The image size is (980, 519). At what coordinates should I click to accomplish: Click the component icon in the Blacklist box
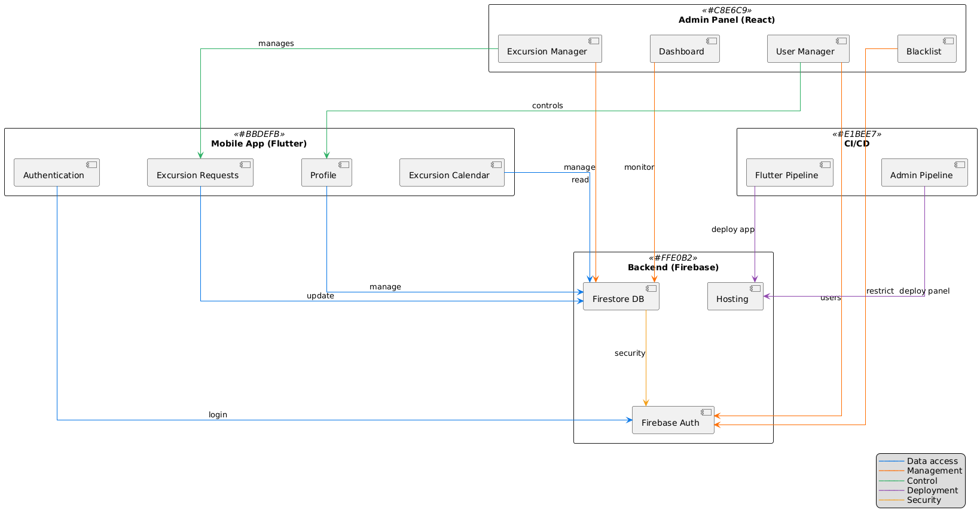[x=947, y=41]
